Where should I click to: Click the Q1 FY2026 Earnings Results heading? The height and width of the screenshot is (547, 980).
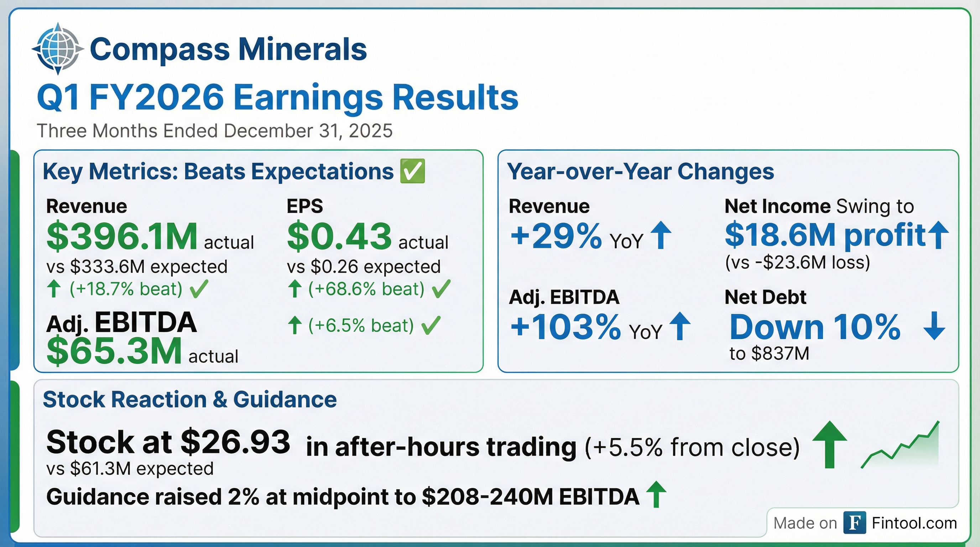click(x=277, y=97)
